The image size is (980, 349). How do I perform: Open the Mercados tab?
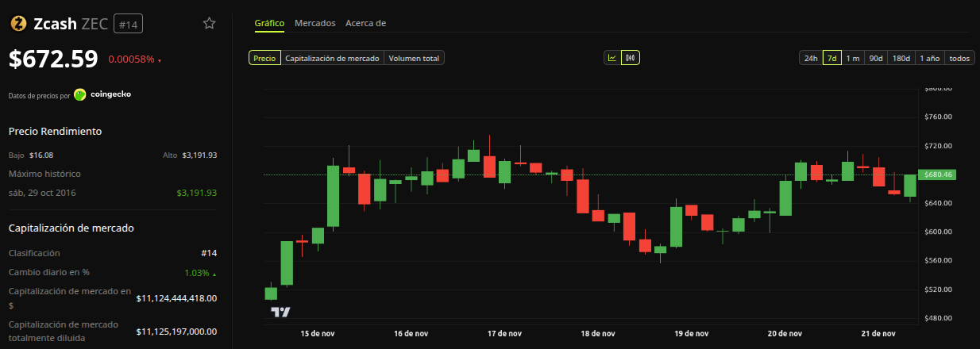[315, 23]
